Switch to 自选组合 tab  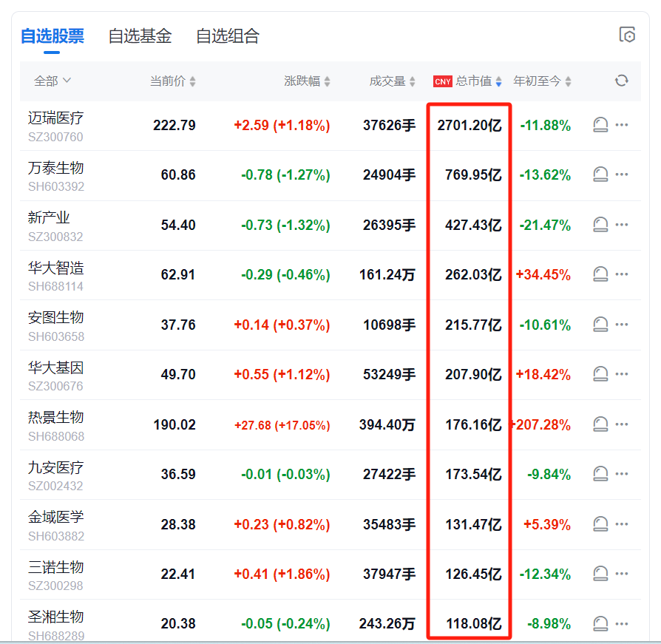(x=228, y=36)
